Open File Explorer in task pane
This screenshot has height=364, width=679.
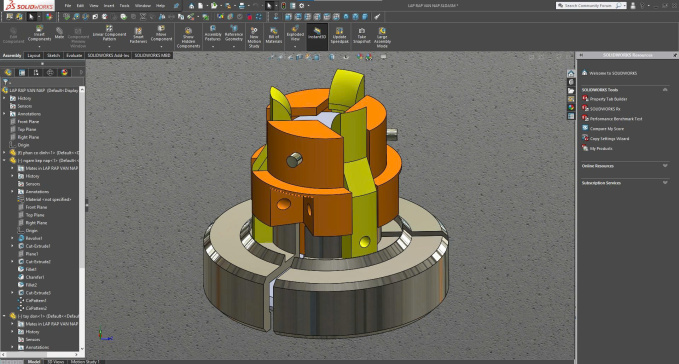pos(571,91)
